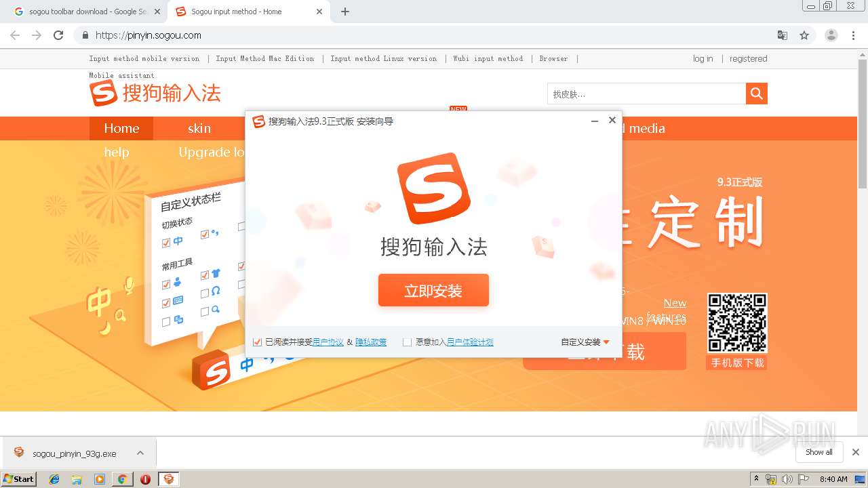Click the red Opera-style taskbar icon
Screen dimensions: 868x488
(145, 479)
